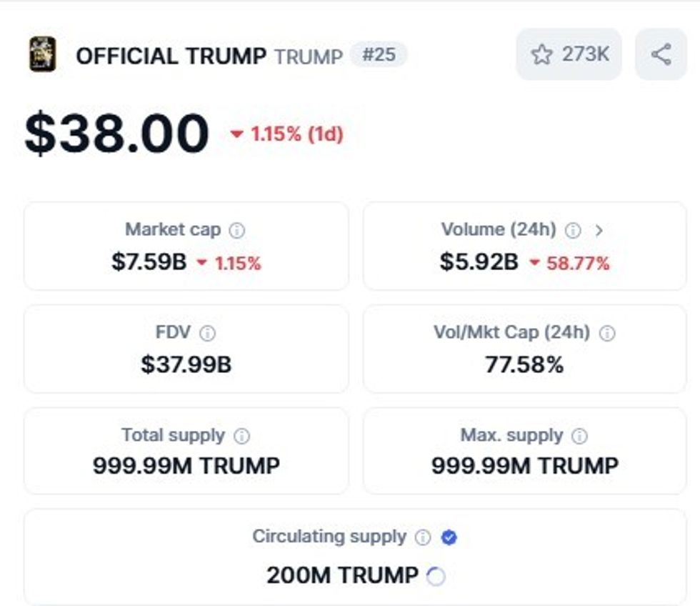Click the #25 rank badge
This screenshot has height=606, width=700.
[379, 55]
